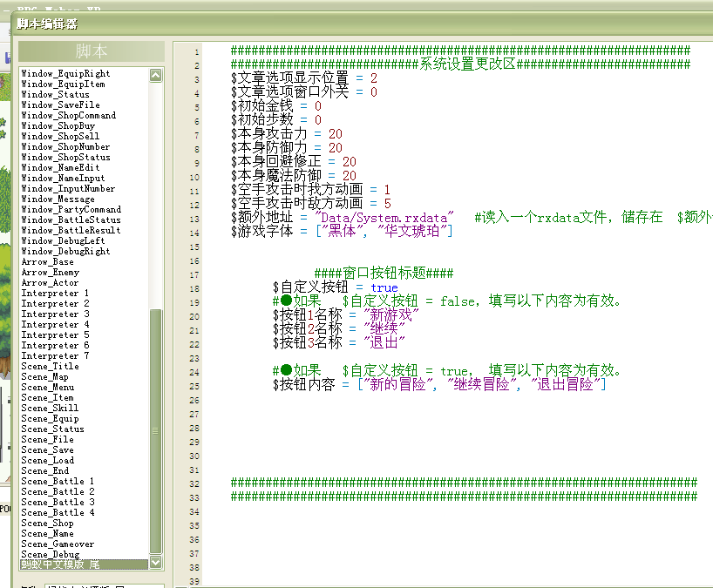713x588 pixels.
Task: Choose the Scene_Gameover script
Action: 58,544
